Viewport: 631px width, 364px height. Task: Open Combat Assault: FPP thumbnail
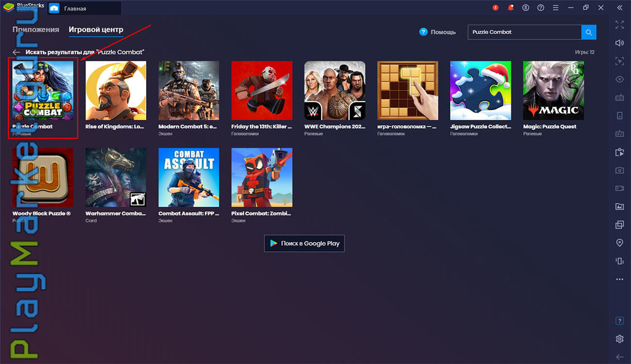pos(189,177)
